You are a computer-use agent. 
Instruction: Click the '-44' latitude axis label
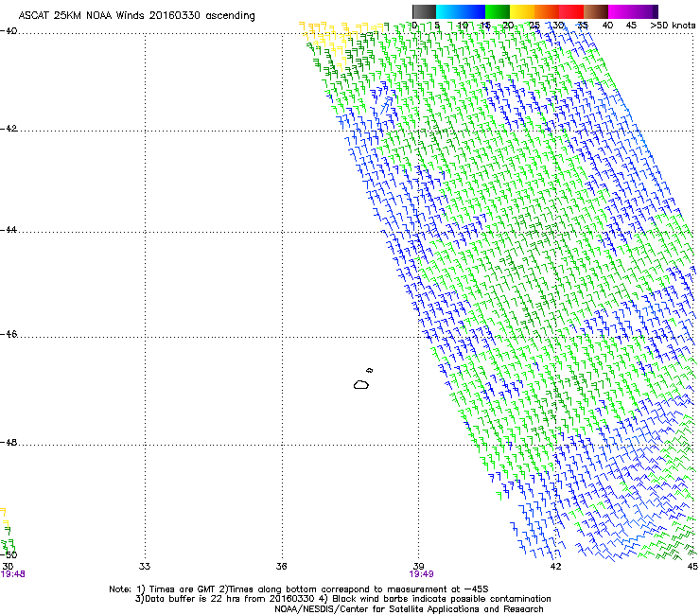(x=9, y=230)
